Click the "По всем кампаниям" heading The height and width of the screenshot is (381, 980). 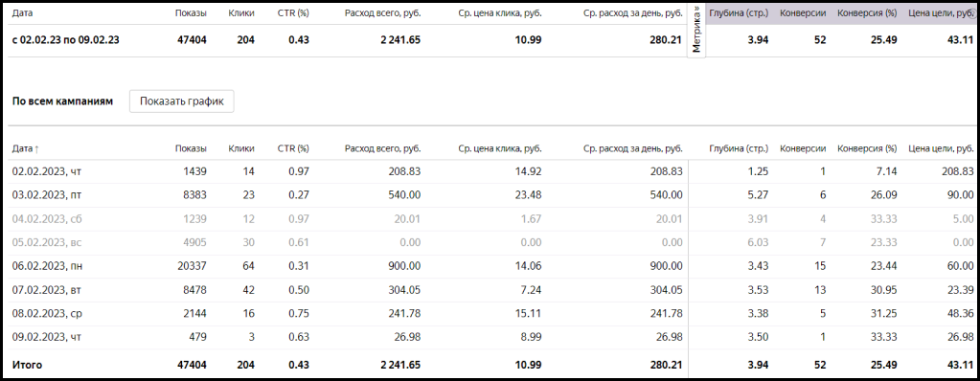[62, 101]
